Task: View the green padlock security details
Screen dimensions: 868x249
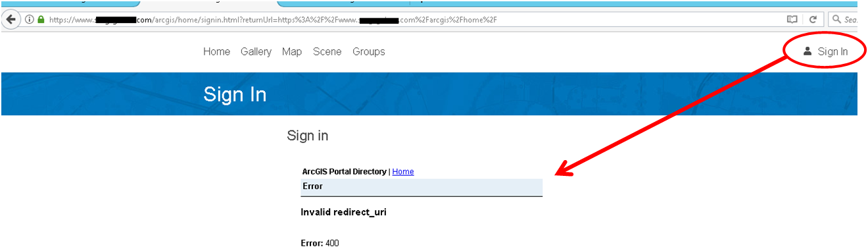Action: [41, 20]
